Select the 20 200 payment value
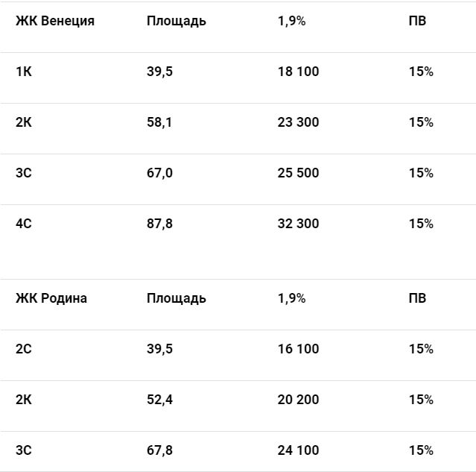Viewport: 476px width, 472px height. coord(298,400)
